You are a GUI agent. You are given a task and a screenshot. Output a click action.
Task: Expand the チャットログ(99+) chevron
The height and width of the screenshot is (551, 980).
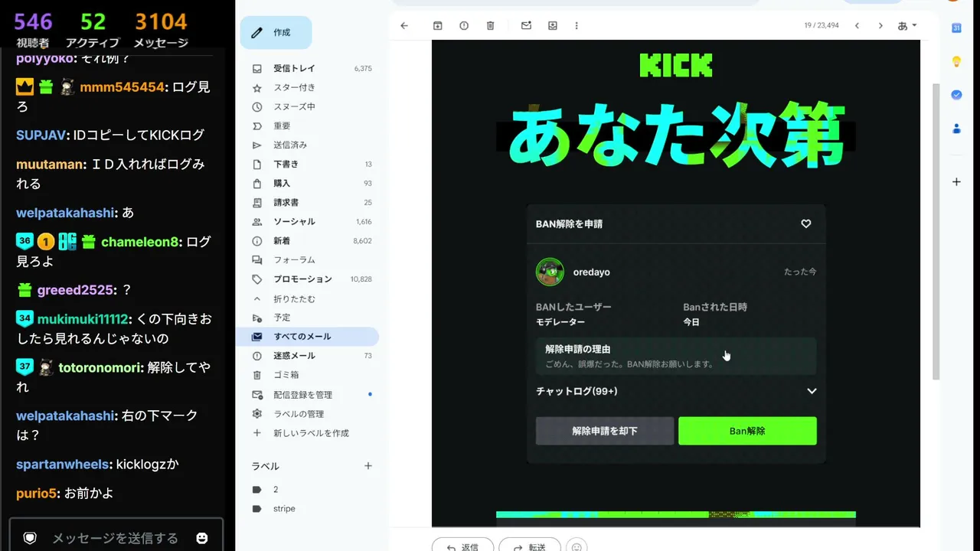pyautogui.click(x=812, y=391)
